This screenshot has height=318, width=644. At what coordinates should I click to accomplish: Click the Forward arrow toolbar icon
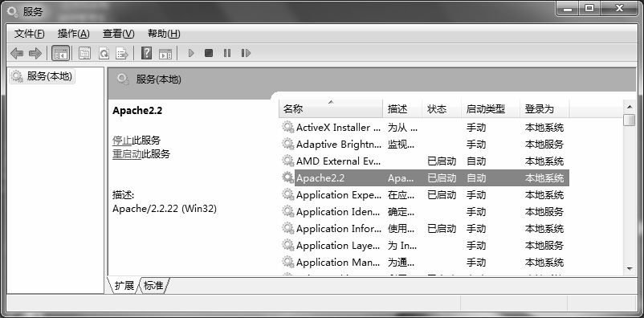[35, 54]
